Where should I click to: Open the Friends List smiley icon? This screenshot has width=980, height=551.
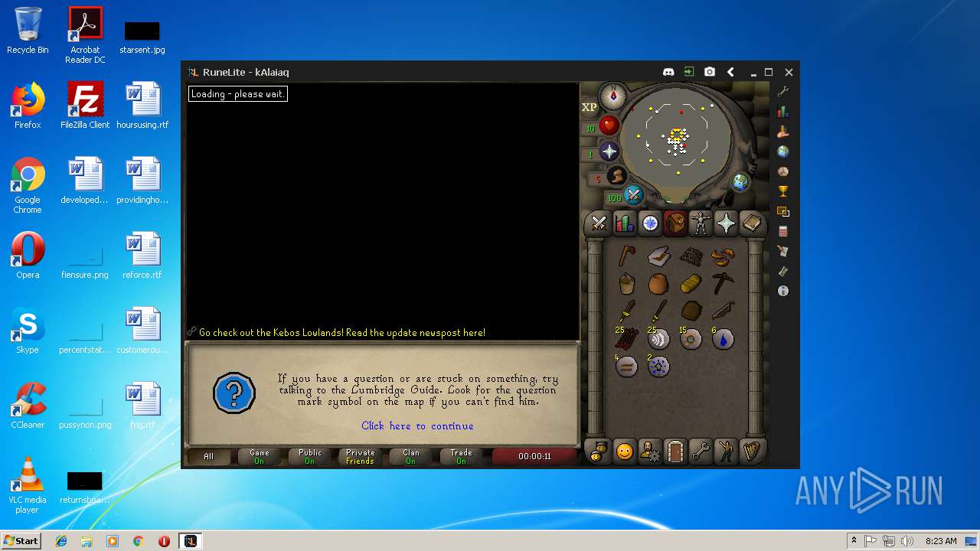624,452
